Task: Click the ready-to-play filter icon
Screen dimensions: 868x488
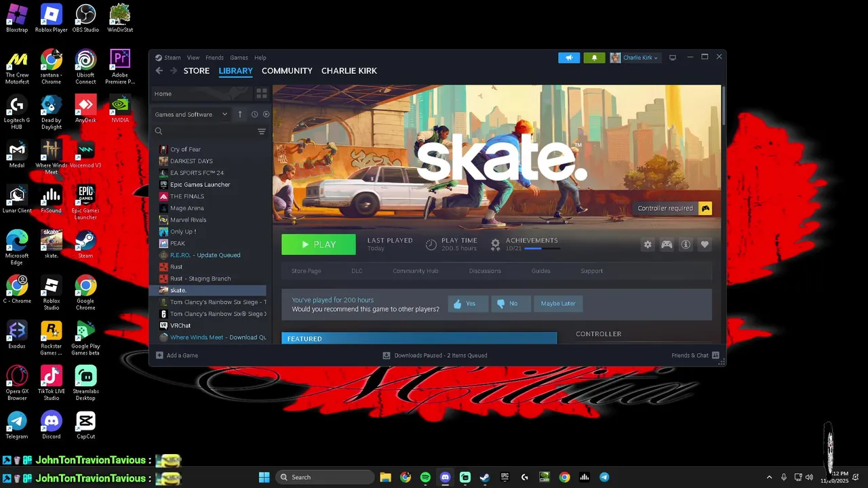Action: click(x=266, y=115)
